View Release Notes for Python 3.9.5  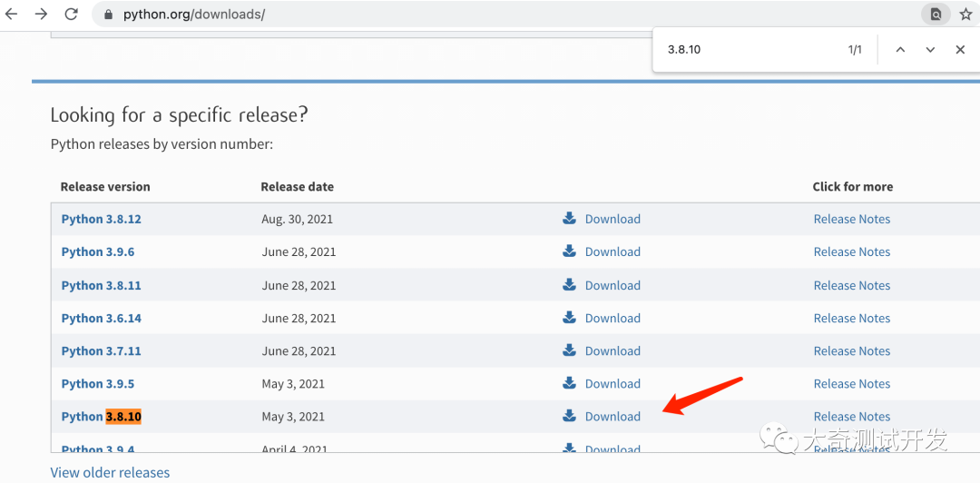point(852,384)
